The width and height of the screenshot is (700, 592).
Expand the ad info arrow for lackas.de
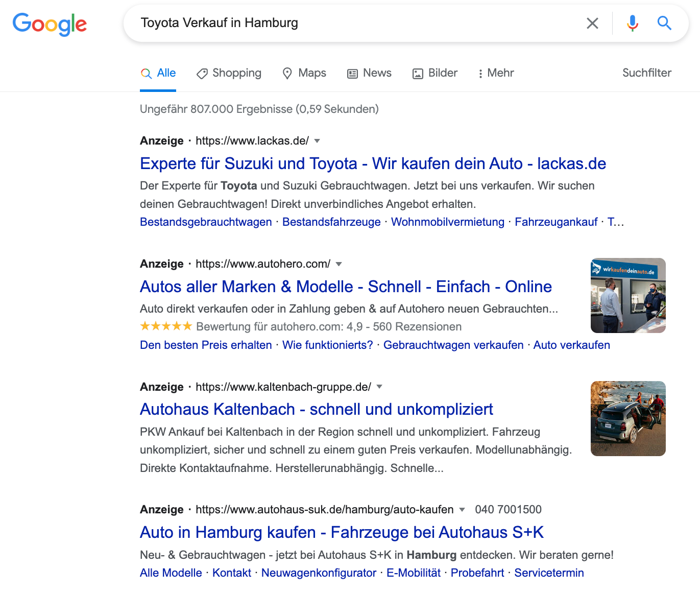pyautogui.click(x=318, y=141)
